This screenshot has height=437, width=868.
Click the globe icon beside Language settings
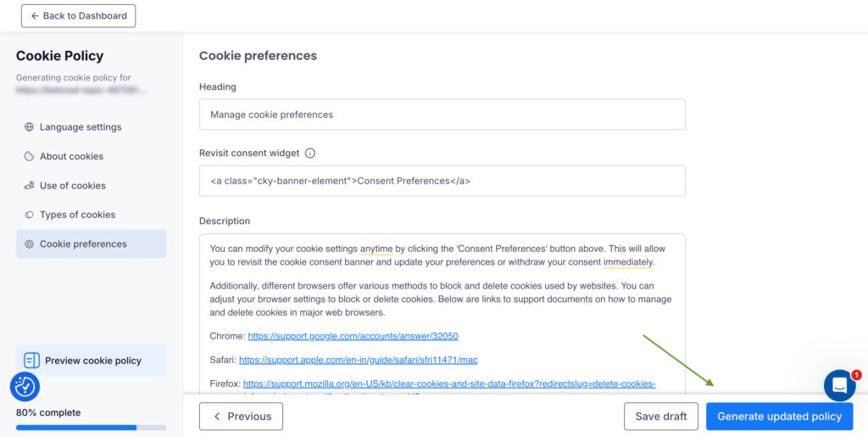[29, 127]
